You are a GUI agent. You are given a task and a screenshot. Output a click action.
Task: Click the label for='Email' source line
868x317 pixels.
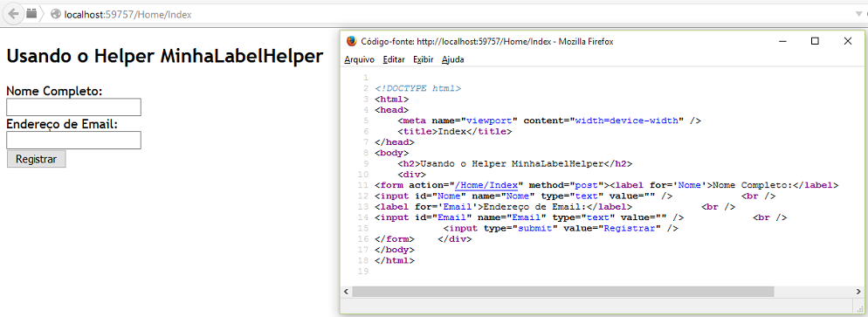(x=555, y=207)
